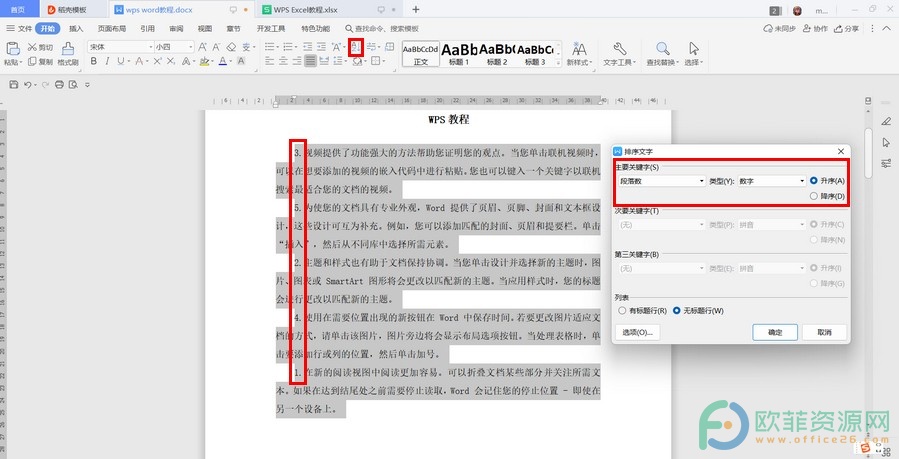Choose No header row (无标题行 W)
The image size is (899, 459).
pyautogui.click(x=677, y=311)
